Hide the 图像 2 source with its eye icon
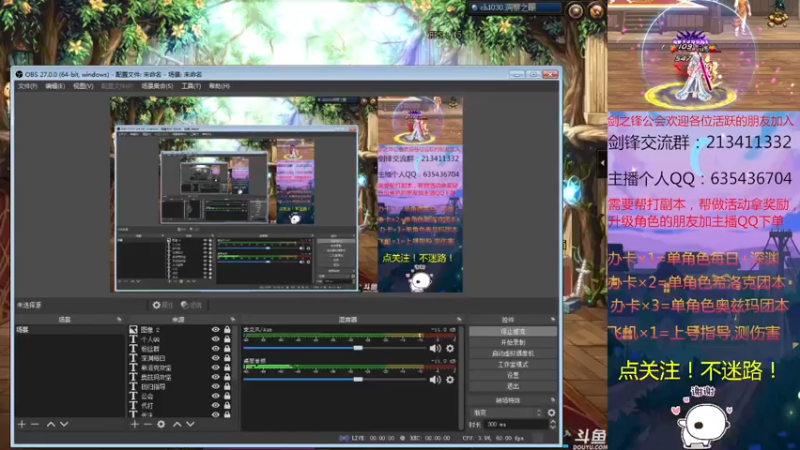Screen dimensions: 800x450 tap(216, 330)
